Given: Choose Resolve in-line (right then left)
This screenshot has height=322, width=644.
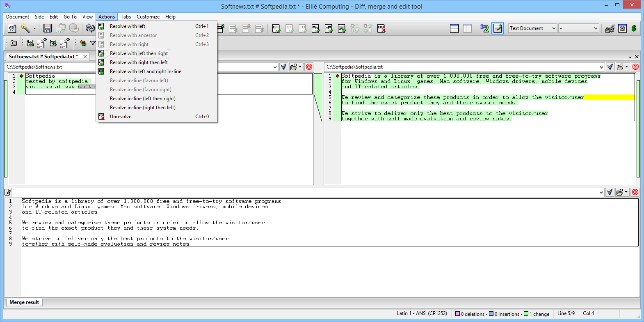Looking at the screenshot, I should (157, 108).
